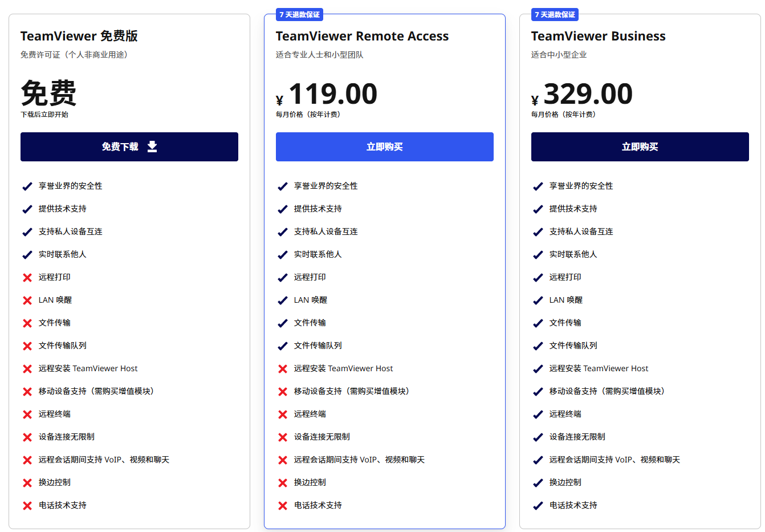
Task: Click 立即购买 under TeamViewer Business
Action: pyautogui.click(x=640, y=147)
